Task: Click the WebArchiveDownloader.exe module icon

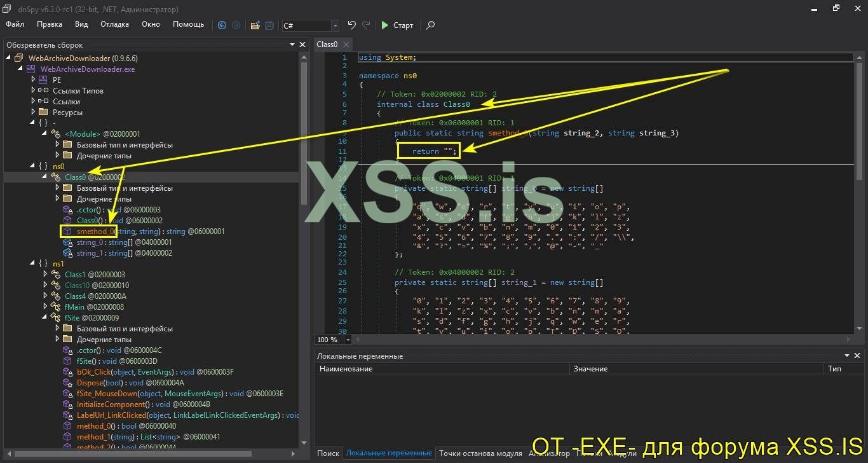Action: point(31,69)
